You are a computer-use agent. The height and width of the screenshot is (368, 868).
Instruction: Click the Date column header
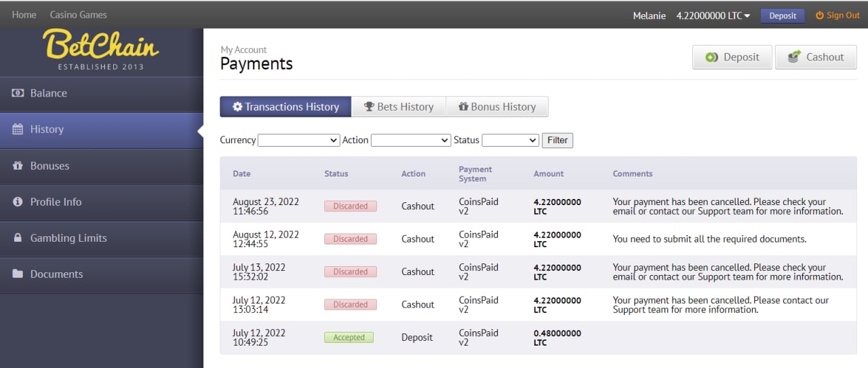coord(241,174)
